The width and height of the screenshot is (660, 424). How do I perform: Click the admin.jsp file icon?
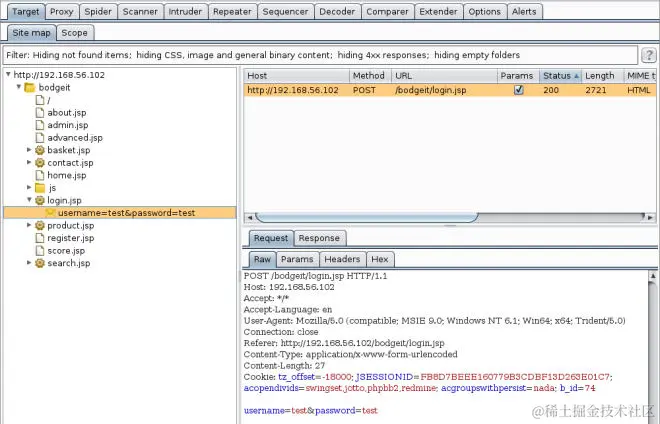[x=40, y=125]
